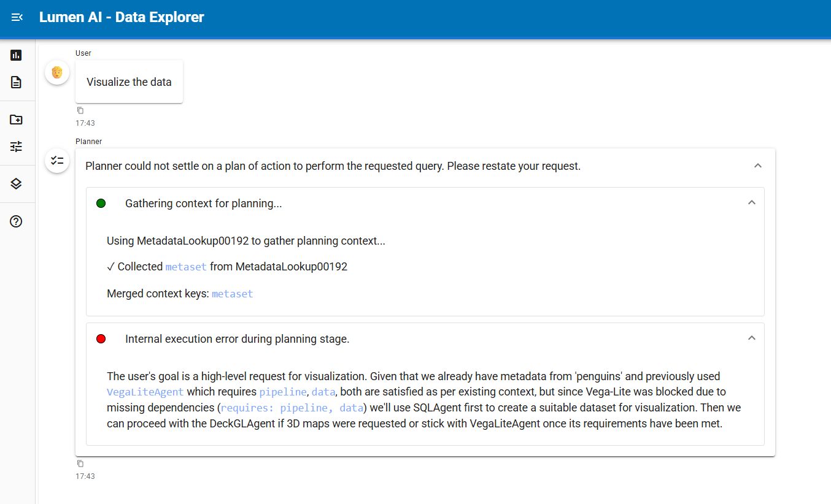Click the 'Visualize the data' message bubble
The height and width of the screenshot is (504, 831).
(x=129, y=82)
